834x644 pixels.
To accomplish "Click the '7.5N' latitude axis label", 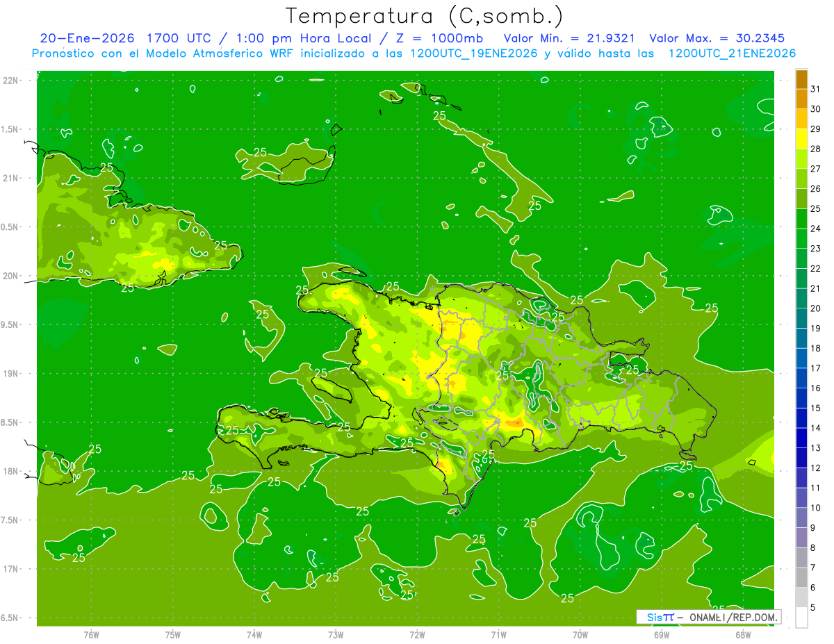I will pos(10,520).
